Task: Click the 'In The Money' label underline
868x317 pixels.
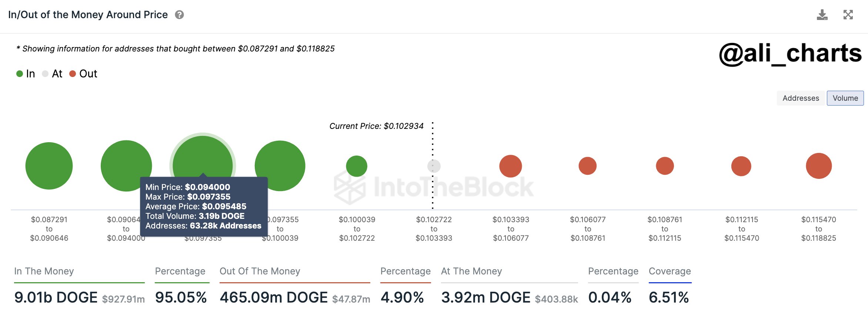Action: click(79, 283)
